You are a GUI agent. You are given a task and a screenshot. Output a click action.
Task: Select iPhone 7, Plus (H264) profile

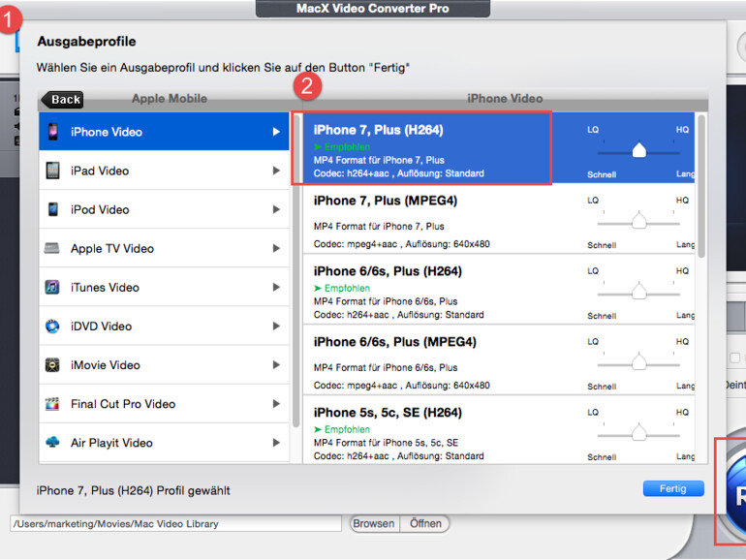tap(499, 148)
